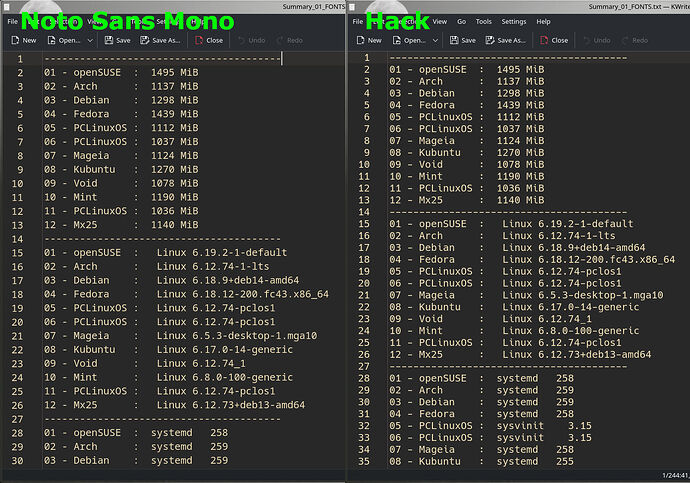690x483 pixels.
Task: Open the Settings menu in the Hack window
Action: 514,22
